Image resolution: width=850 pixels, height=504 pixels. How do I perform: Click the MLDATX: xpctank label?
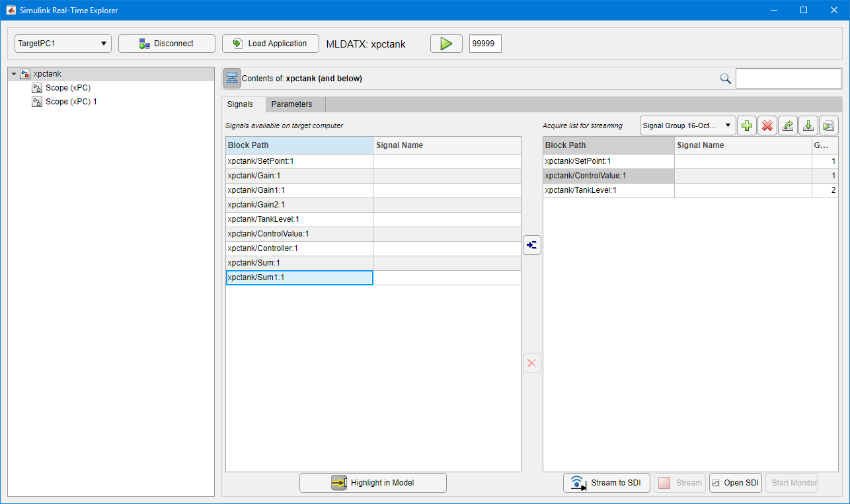(366, 44)
